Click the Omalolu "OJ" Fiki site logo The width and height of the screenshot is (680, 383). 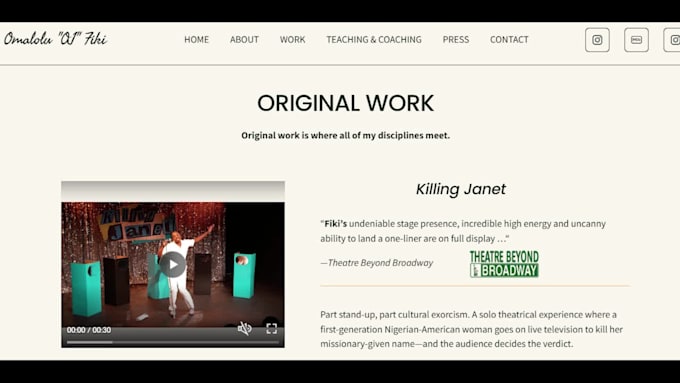[x=55, y=39]
